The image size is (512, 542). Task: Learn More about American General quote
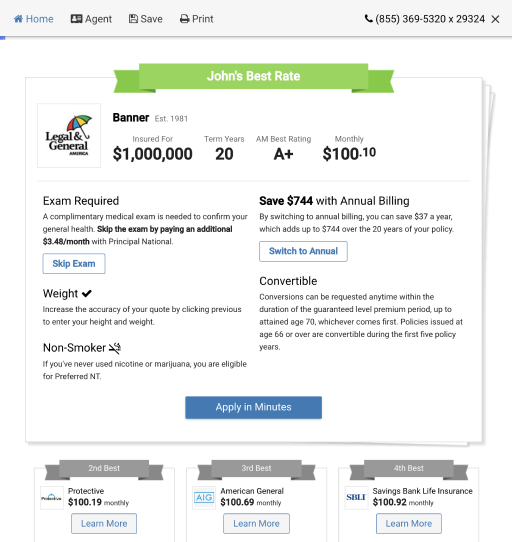pos(256,524)
